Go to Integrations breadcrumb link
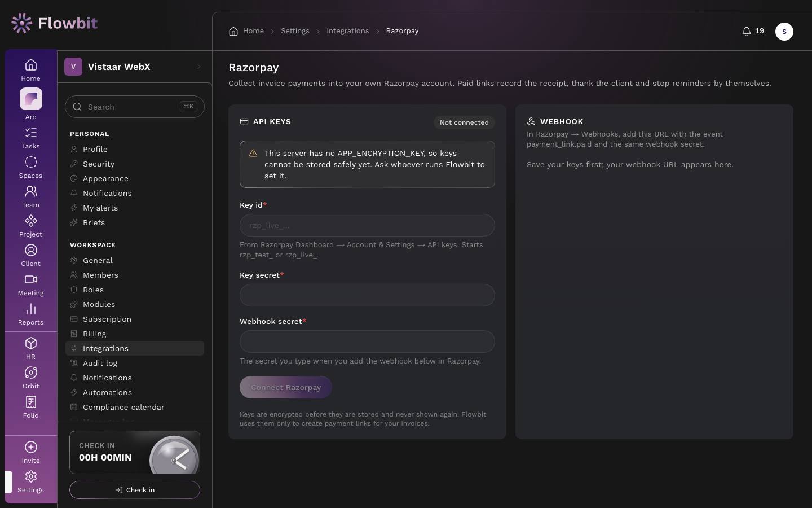This screenshot has width=812, height=508. (x=347, y=31)
